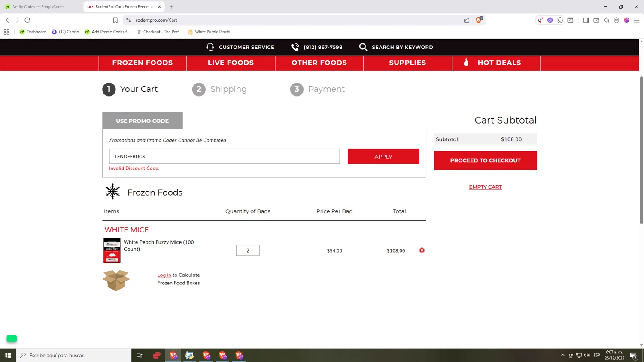Open Frozen Foods menu
Image resolution: width=644 pixels, height=362 pixels.
143,63
